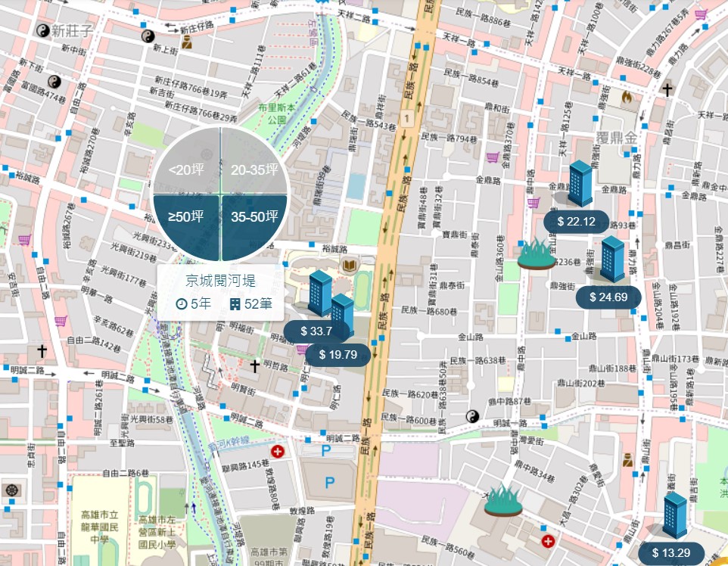728x566 pixels.
Task: Click the shopping cart icon near 鼎力路267巷
Action: (701, 14)
